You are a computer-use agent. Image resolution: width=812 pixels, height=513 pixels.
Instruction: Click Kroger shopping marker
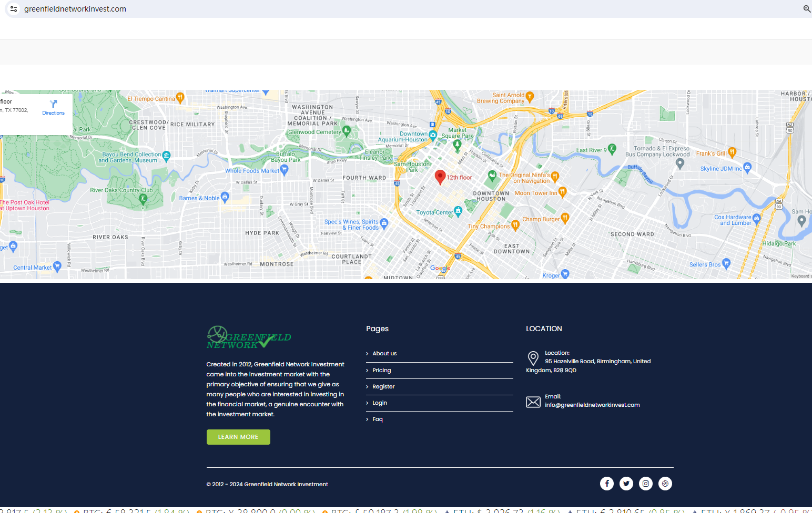coord(565,274)
